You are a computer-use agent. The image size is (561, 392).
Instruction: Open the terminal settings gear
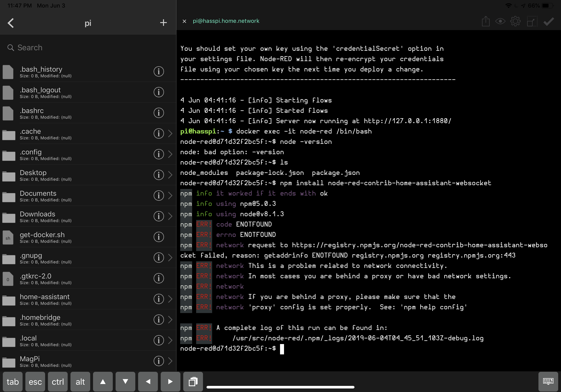515,22
